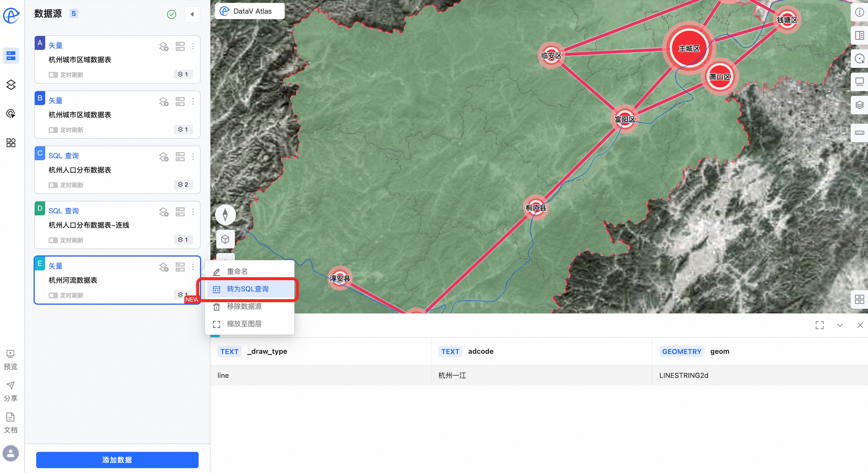Click the compass north-reset button on map
The width and height of the screenshot is (868, 473).
225,215
